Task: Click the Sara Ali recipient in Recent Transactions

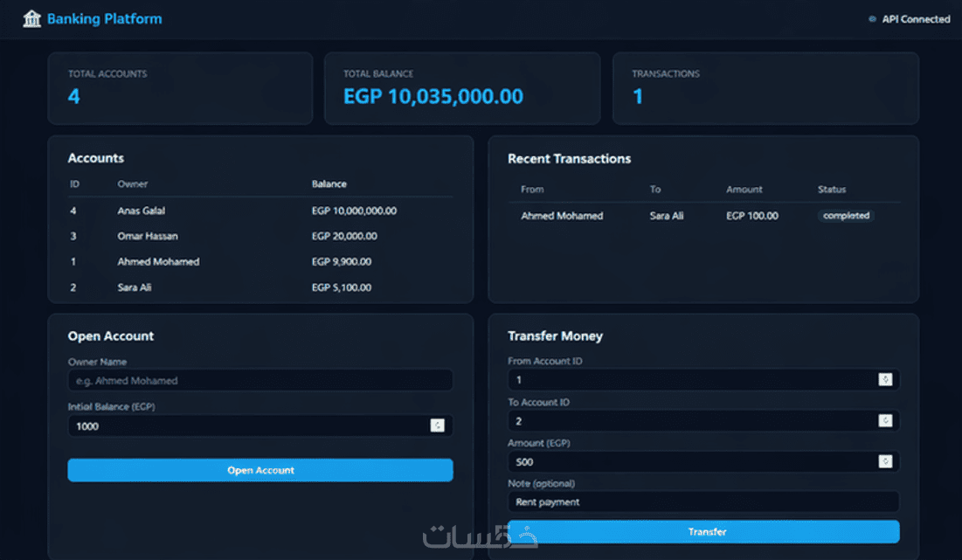Action: click(667, 216)
